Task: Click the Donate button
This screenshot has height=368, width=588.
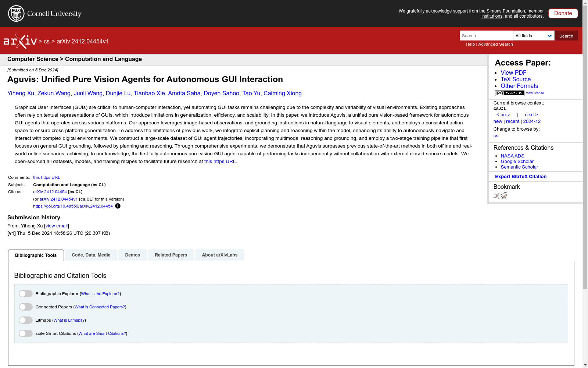Action: [x=563, y=13]
